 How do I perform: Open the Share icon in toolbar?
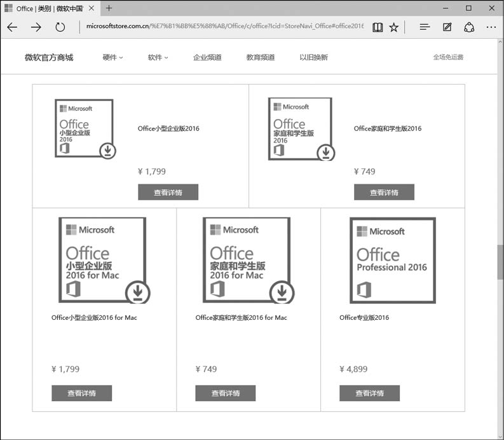[469, 27]
